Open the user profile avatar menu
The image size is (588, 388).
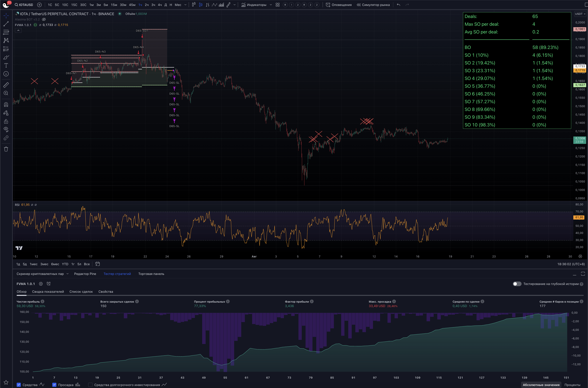pos(6,4)
